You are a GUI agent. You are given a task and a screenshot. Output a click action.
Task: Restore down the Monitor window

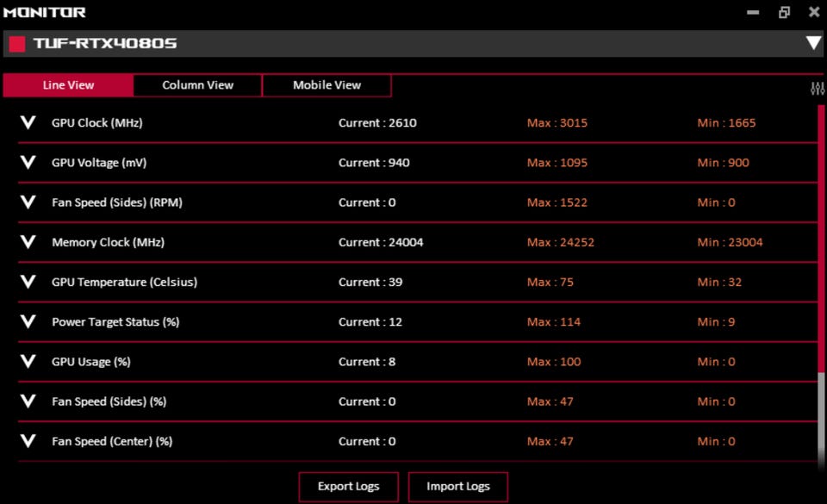(x=784, y=12)
